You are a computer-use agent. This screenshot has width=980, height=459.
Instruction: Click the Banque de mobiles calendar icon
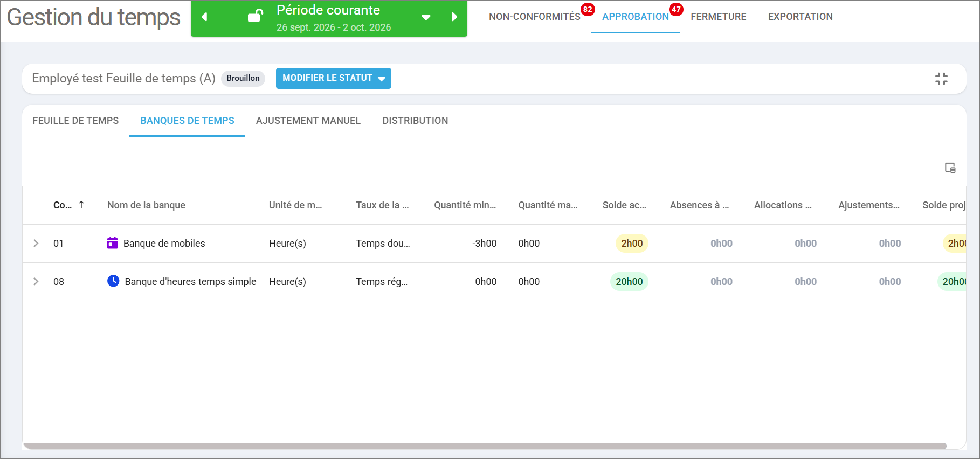pos(113,243)
